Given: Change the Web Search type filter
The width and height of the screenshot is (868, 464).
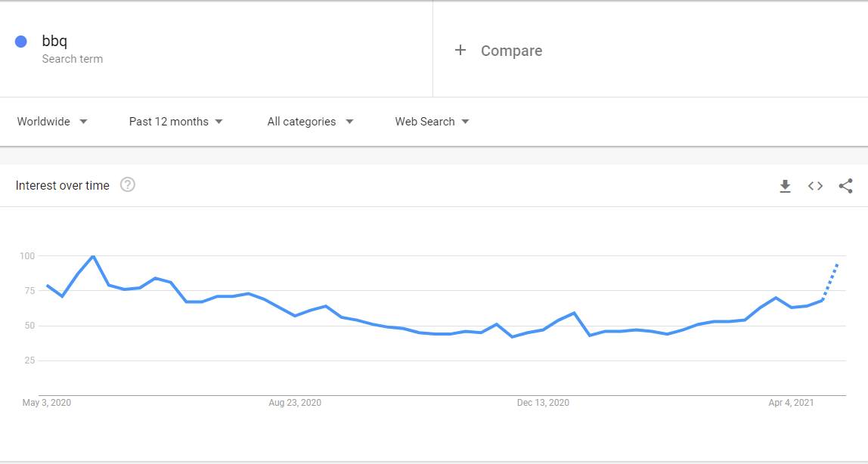Looking at the screenshot, I should pyautogui.click(x=432, y=122).
